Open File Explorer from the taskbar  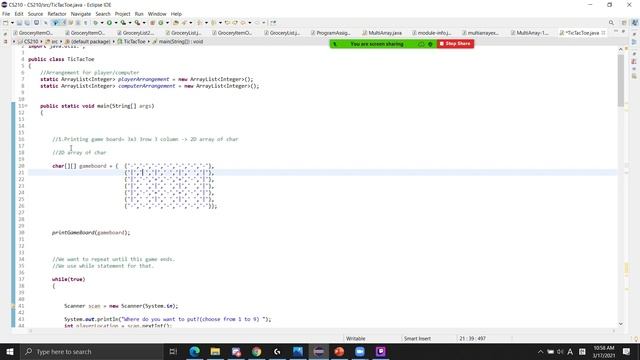click(216, 351)
